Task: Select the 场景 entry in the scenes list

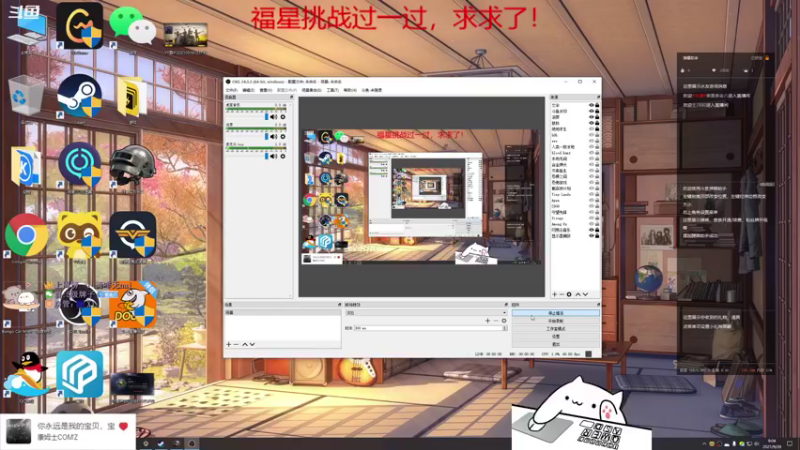Action: 283,312
